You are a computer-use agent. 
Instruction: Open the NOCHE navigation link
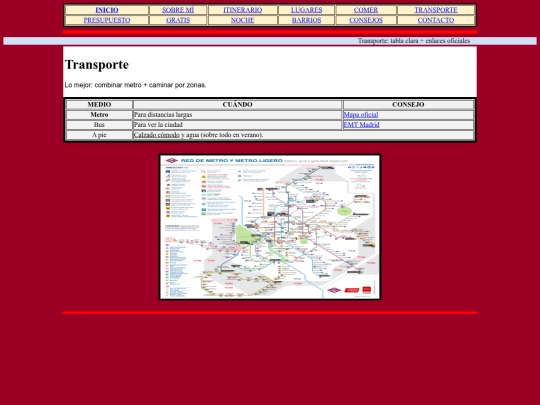click(242, 20)
